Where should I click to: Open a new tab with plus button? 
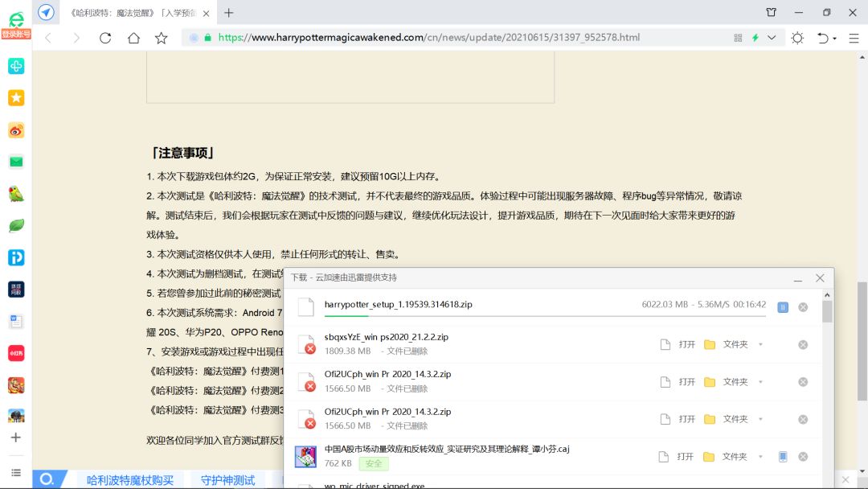[x=228, y=13]
